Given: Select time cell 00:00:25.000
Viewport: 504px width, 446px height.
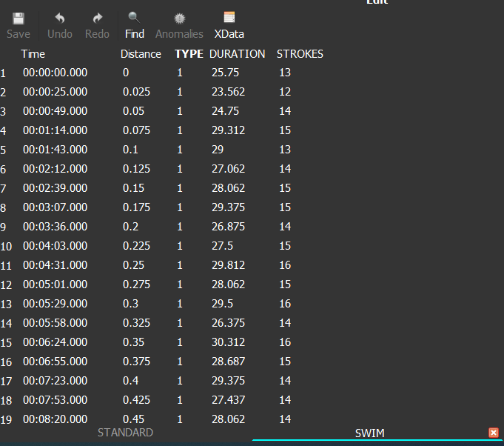Looking at the screenshot, I should [x=56, y=92].
